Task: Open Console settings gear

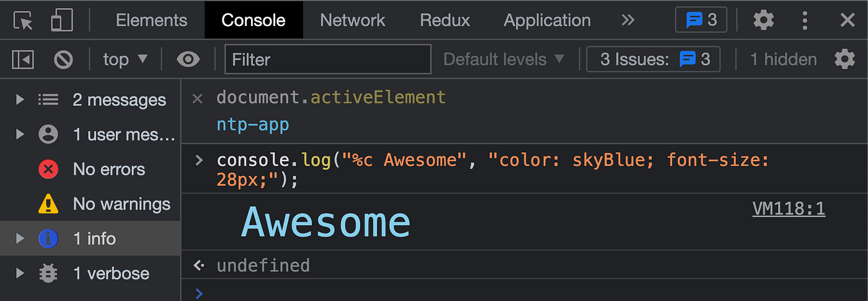Action: pyautogui.click(x=844, y=59)
